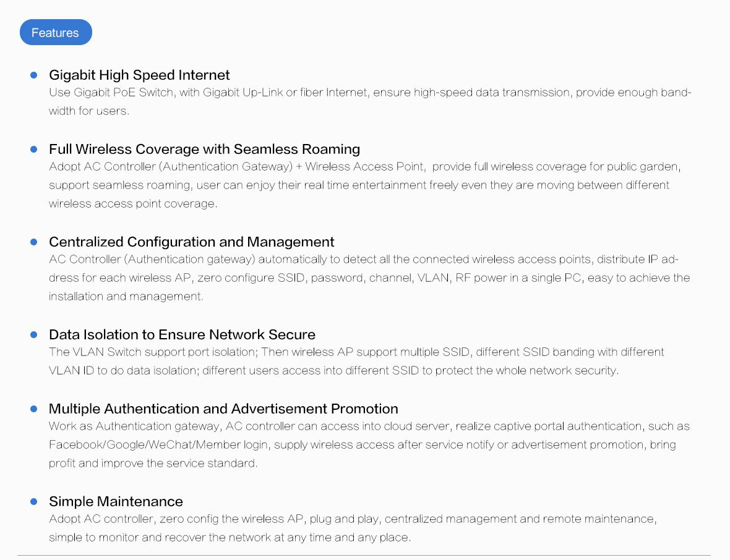Click the plug and play maintenance paragraph

(x=353, y=528)
